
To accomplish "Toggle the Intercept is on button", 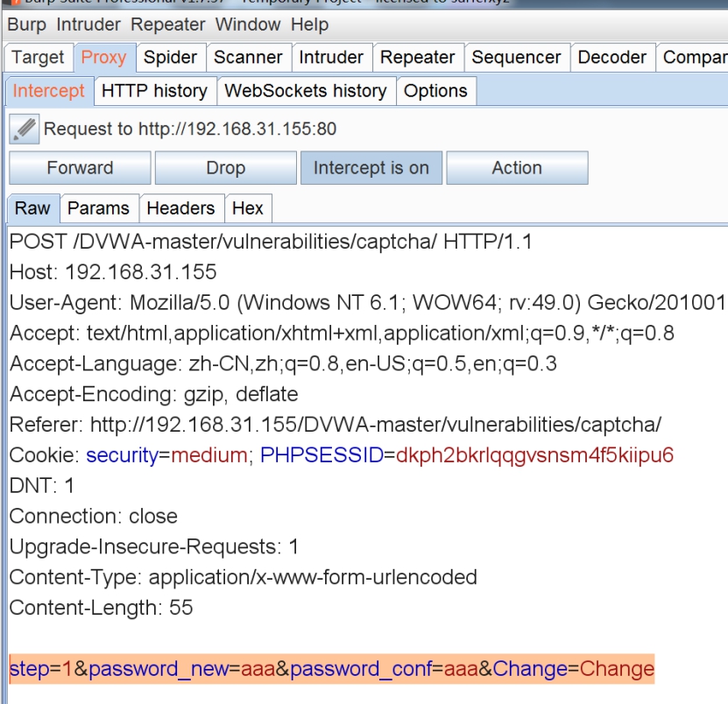I will [x=371, y=168].
